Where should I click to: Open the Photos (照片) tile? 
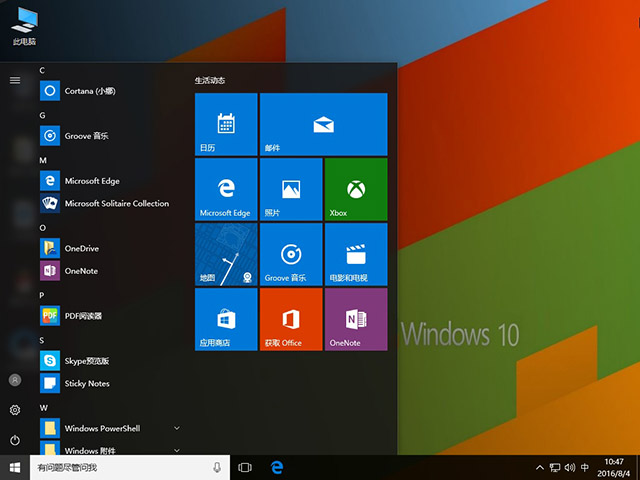[x=290, y=189]
